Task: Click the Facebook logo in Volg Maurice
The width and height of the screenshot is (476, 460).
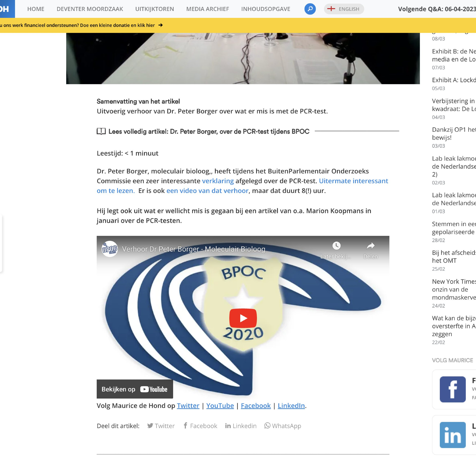Action: (452, 389)
